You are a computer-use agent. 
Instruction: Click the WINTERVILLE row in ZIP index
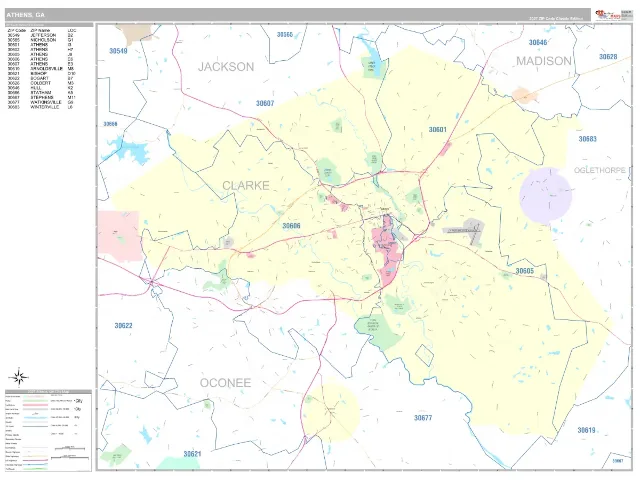(41, 107)
